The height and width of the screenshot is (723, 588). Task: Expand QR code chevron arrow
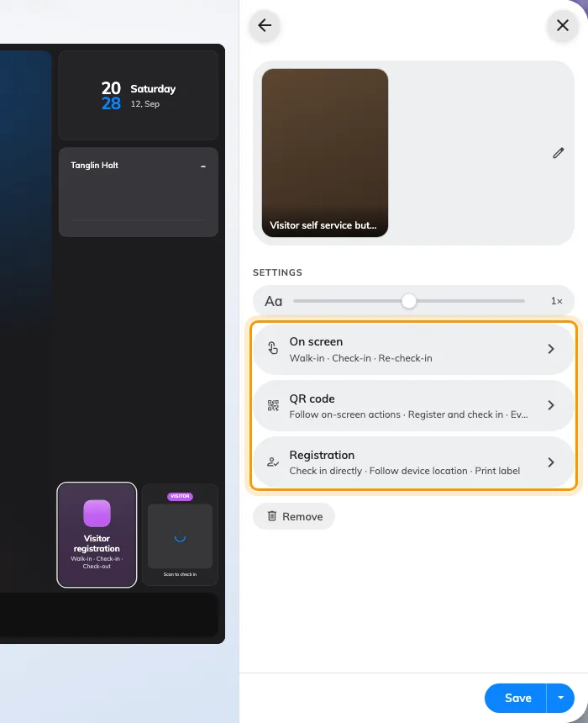pyautogui.click(x=551, y=405)
